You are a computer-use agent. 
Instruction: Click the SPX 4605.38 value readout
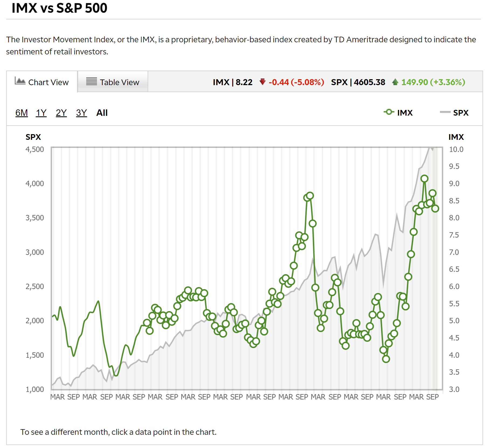tap(358, 82)
